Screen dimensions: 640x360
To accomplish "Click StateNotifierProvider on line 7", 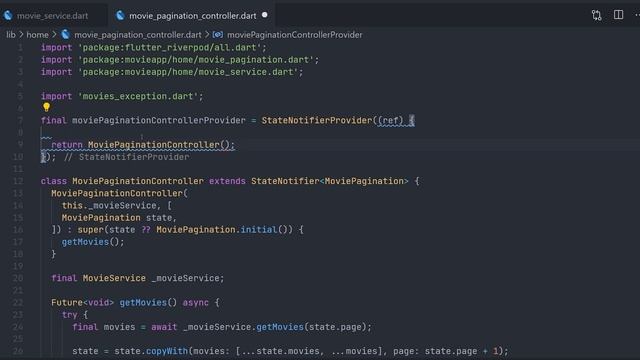I will point(317,120).
